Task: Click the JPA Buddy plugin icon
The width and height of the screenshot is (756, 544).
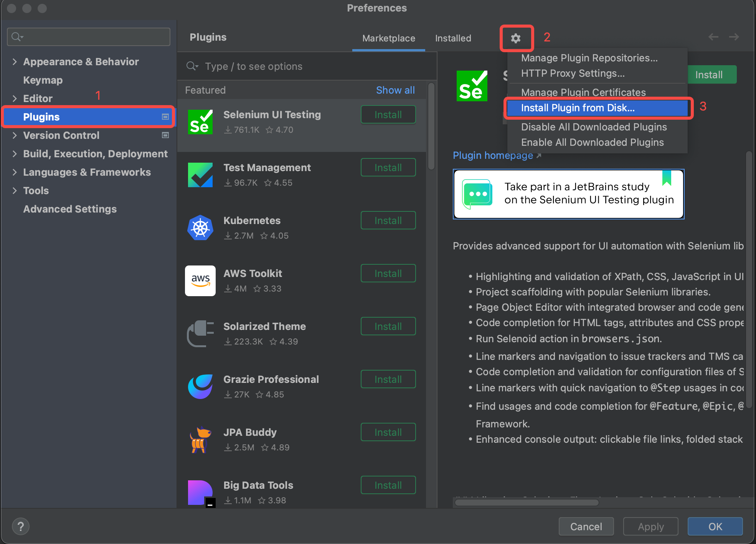Action: [200, 440]
